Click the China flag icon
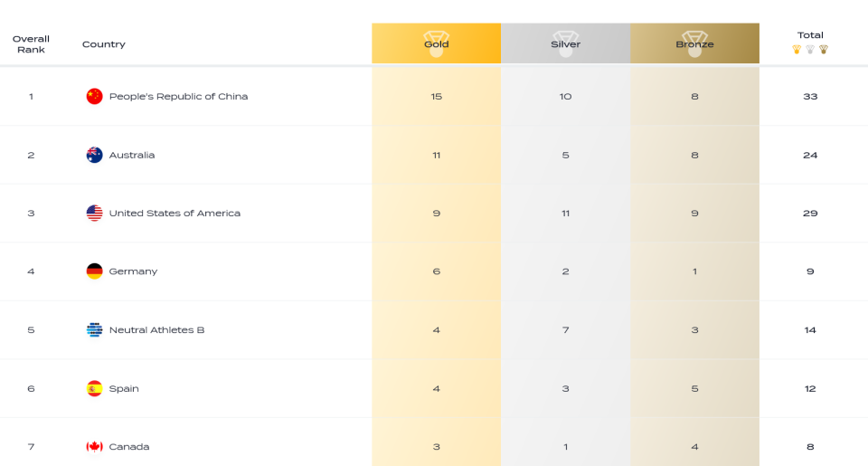Screen dimensions: 868x466 (x=95, y=97)
